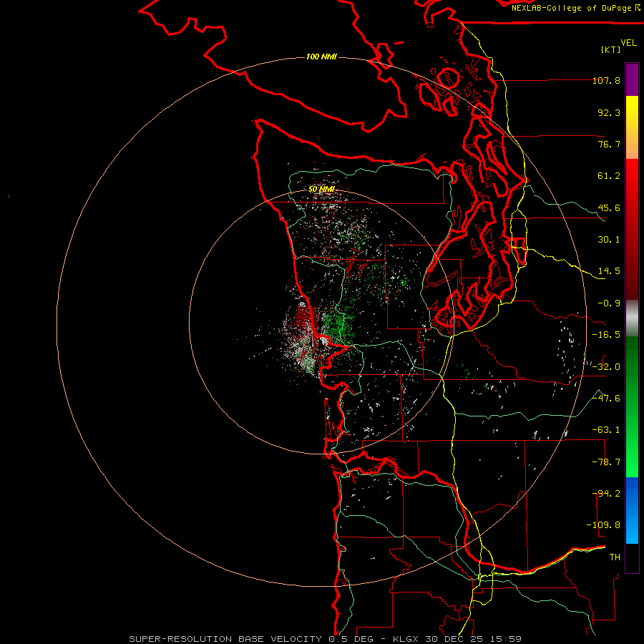Click the -78.7 velocity scale value
The width and height of the screenshot is (644, 644).
pyautogui.click(x=606, y=462)
